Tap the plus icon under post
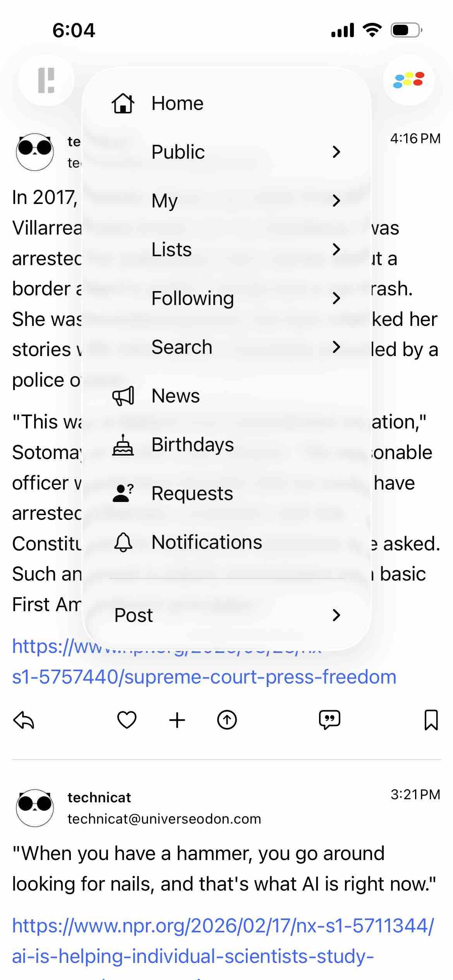The height and width of the screenshot is (980, 453). 177,720
